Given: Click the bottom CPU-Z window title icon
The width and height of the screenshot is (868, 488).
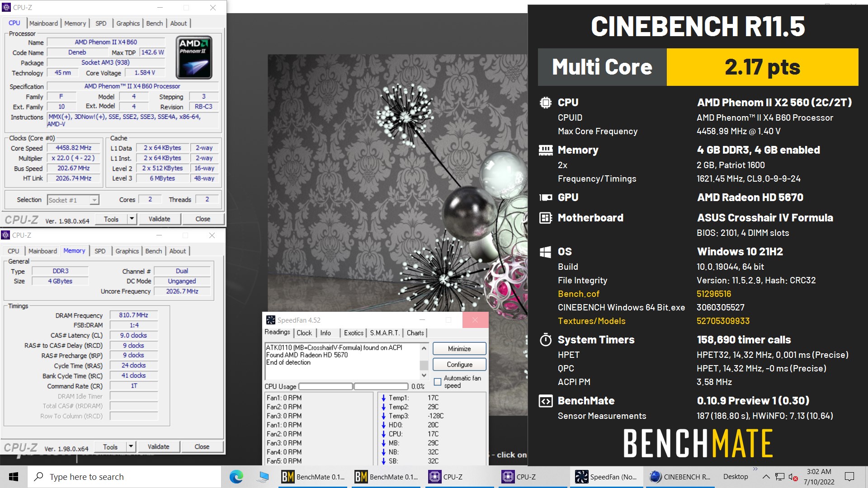Looking at the screenshot, I should click(5, 235).
